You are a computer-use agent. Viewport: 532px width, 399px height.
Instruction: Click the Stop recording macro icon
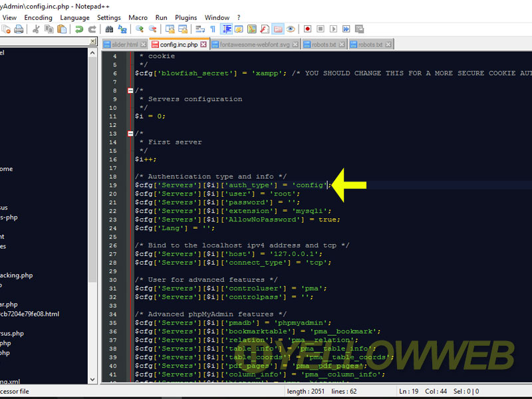coord(321,29)
